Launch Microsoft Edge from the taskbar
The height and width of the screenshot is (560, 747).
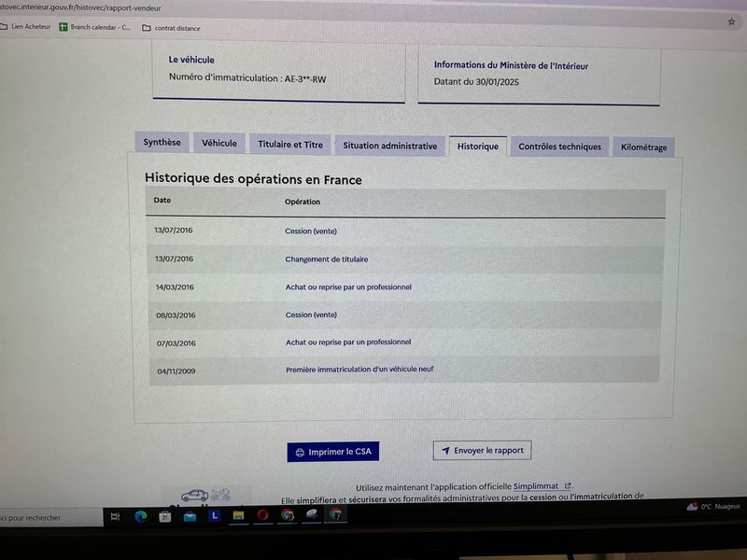tap(141, 516)
